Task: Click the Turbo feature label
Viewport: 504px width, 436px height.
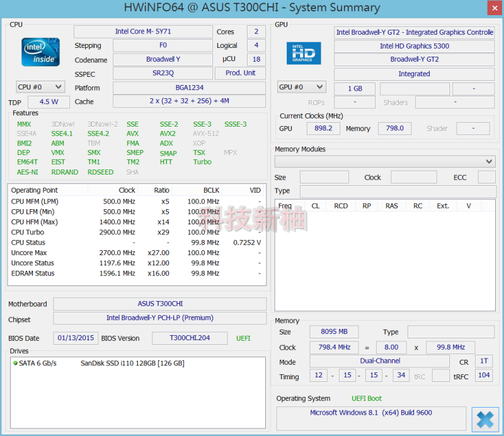Action: [x=202, y=162]
